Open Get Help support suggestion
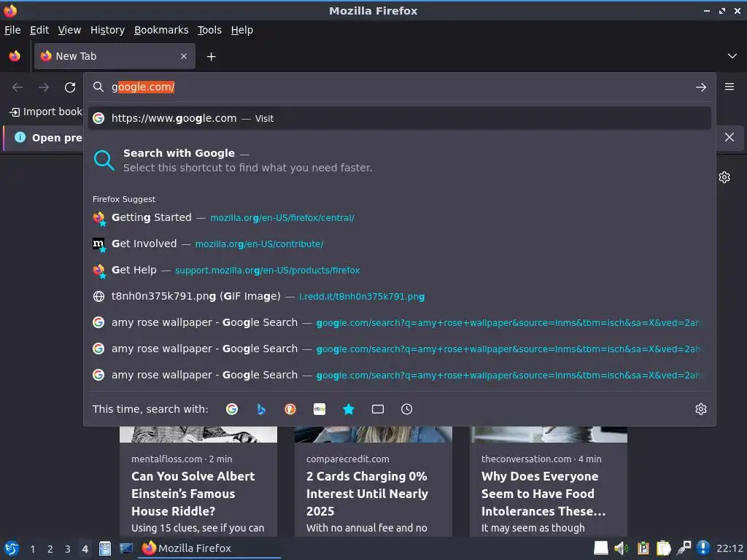The height and width of the screenshot is (560, 747). click(x=399, y=270)
